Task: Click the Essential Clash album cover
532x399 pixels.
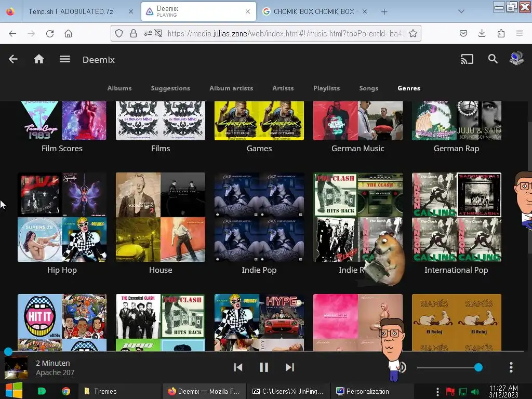Action: point(138,316)
